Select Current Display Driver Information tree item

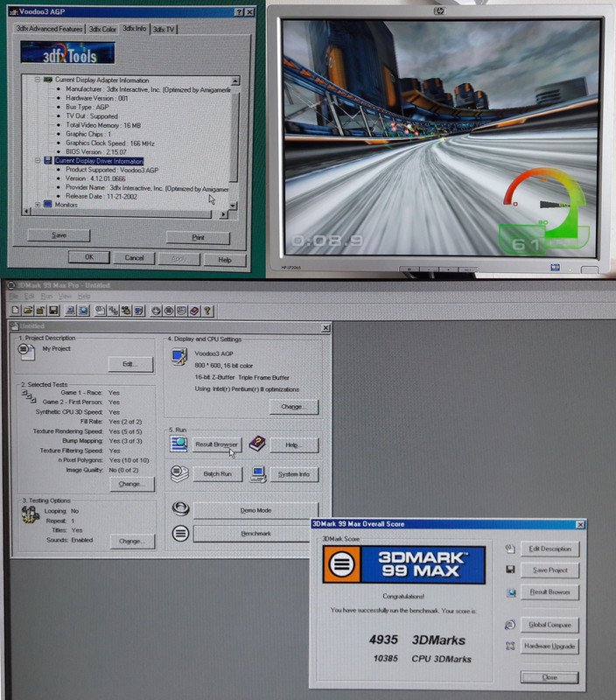(x=99, y=161)
